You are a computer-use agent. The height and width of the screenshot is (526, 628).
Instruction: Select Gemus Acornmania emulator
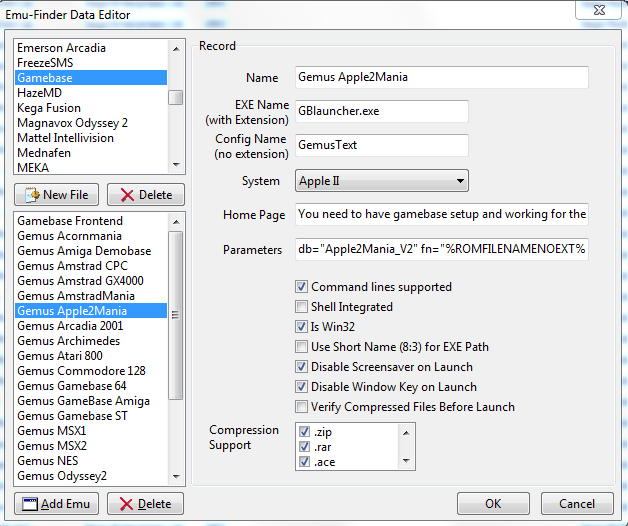[91, 236]
